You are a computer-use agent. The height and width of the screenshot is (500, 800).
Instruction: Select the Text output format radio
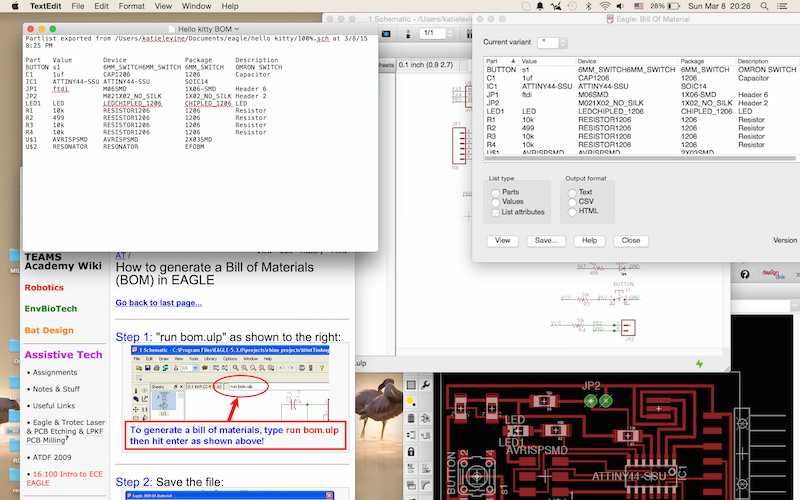[572, 192]
